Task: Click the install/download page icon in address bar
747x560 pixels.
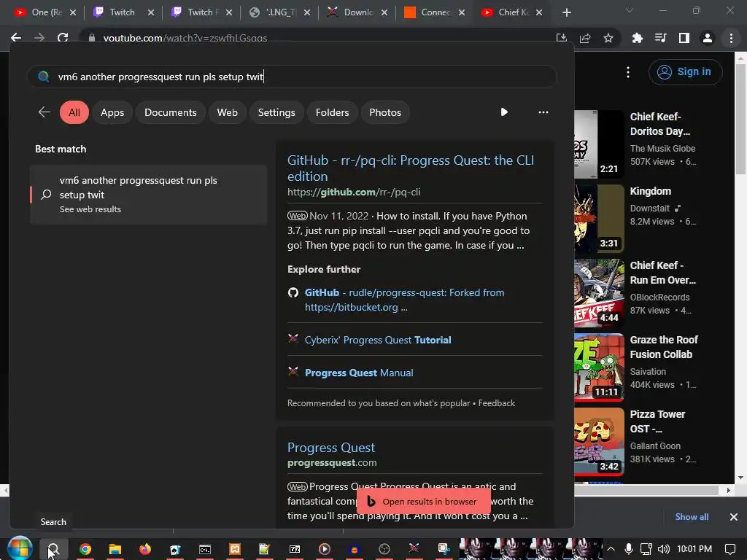Action: pos(562,38)
